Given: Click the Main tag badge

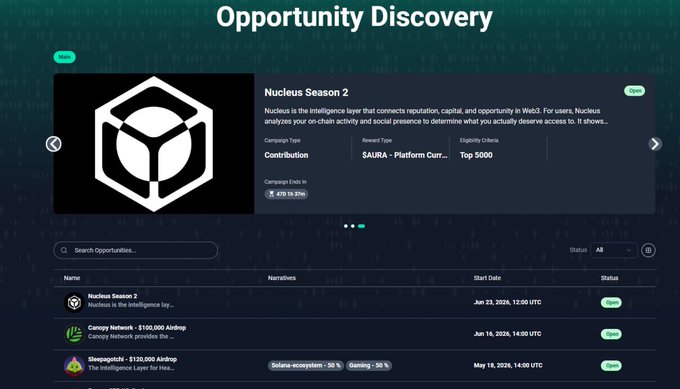Looking at the screenshot, I should (65, 57).
